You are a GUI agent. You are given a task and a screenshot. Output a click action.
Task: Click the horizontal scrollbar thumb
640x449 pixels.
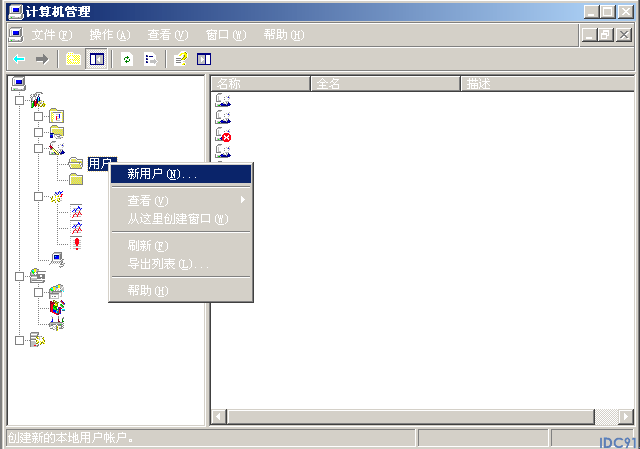pos(411,417)
